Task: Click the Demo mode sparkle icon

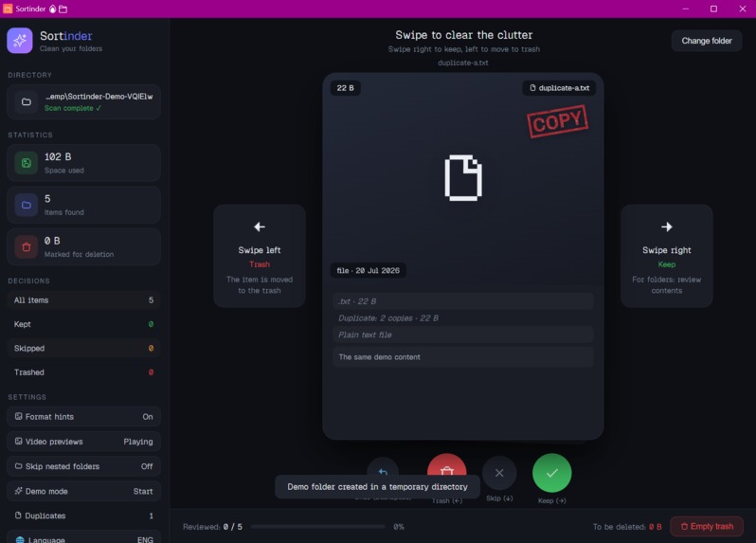Action: click(x=18, y=491)
